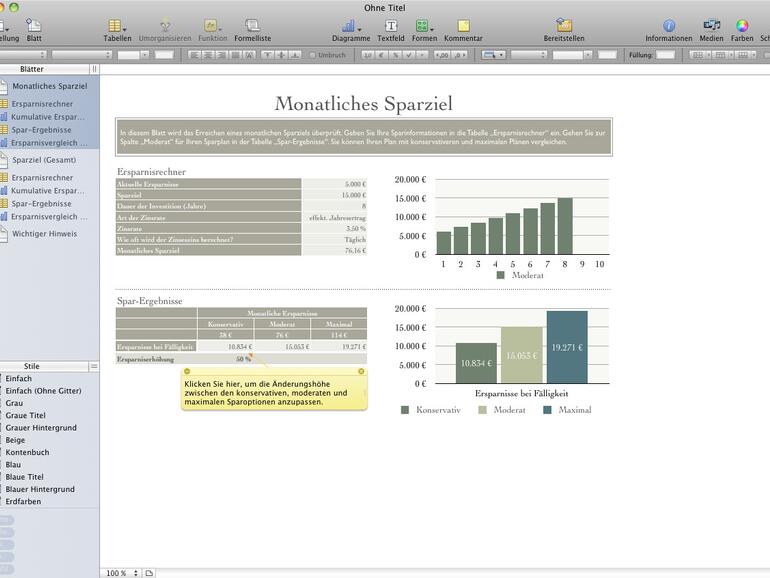The height and width of the screenshot is (578, 770).
Task: Open the Funktion toolbar tool
Action: (213, 29)
